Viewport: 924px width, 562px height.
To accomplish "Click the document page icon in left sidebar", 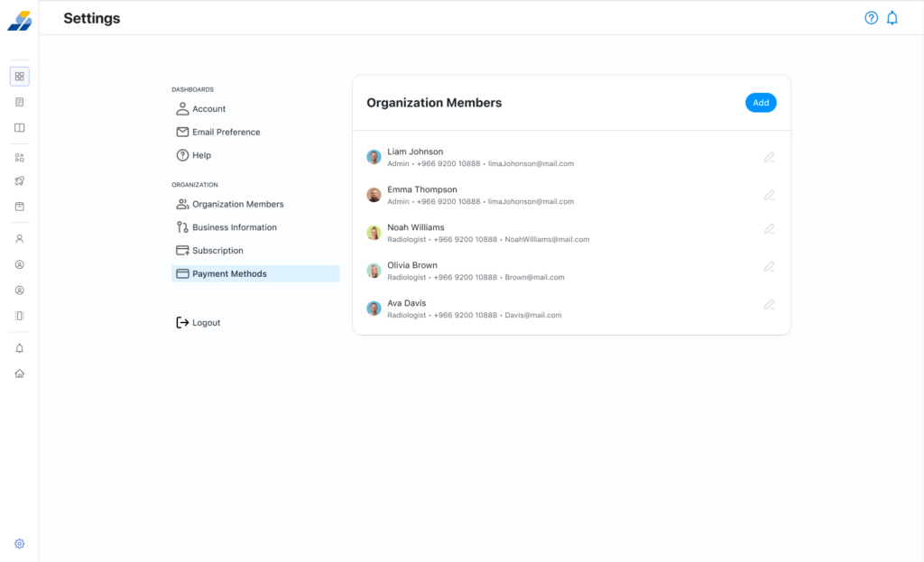I will tap(20, 102).
